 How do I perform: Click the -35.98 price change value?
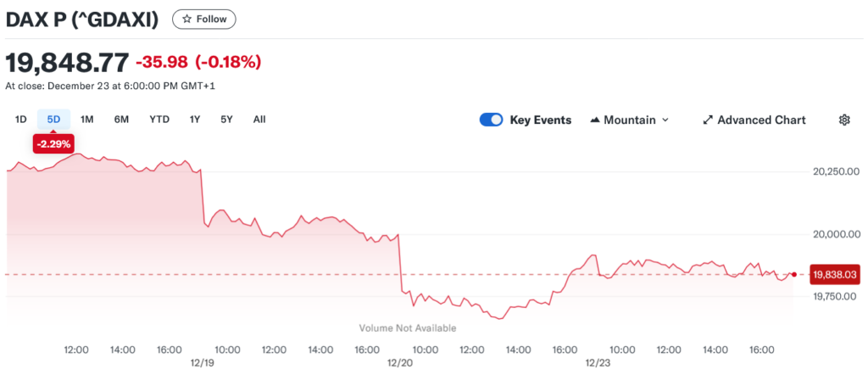[x=162, y=62]
